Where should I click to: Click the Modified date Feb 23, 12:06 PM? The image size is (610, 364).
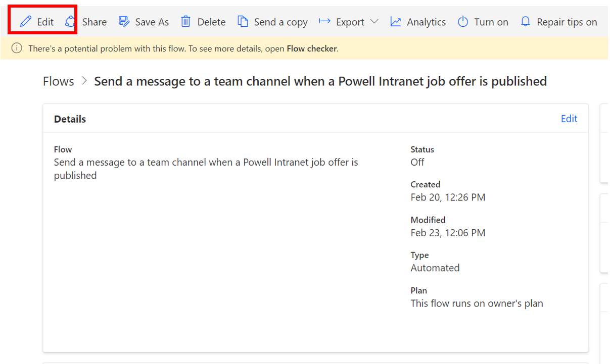tap(448, 233)
